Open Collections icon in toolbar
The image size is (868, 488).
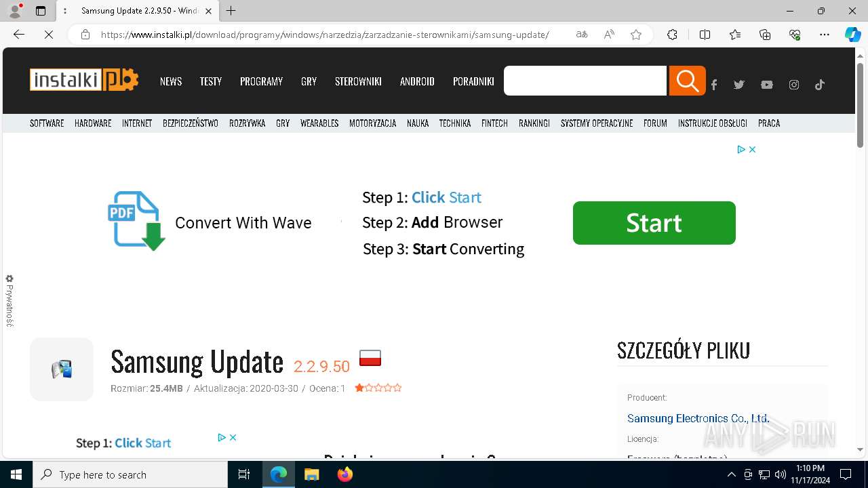pyautogui.click(x=765, y=35)
